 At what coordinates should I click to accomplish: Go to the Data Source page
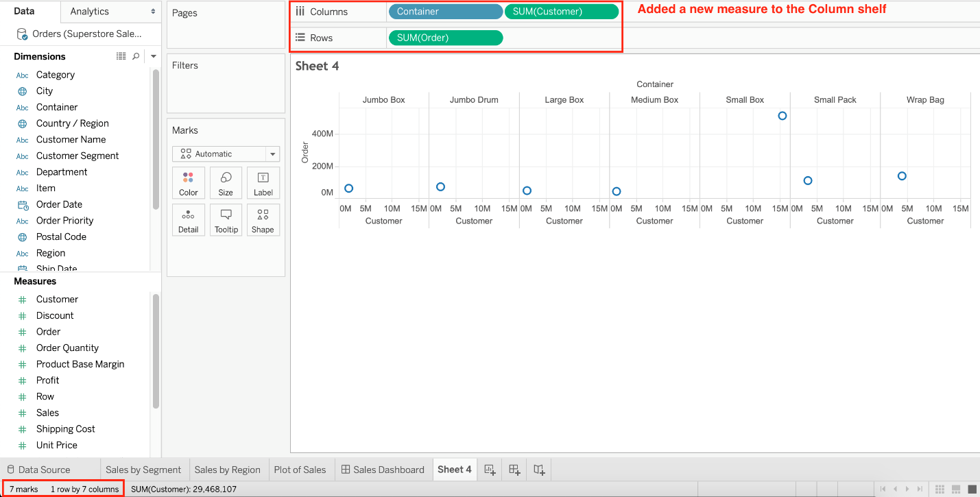38,470
